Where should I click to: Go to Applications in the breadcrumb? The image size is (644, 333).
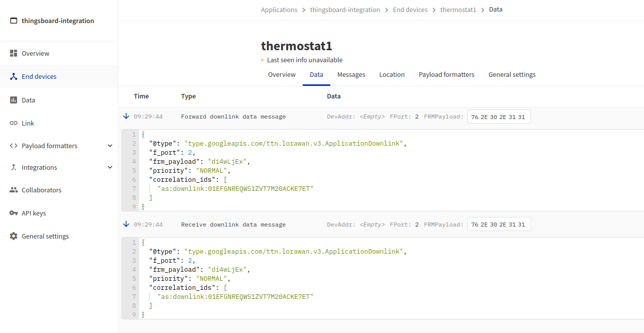coord(279,10)
